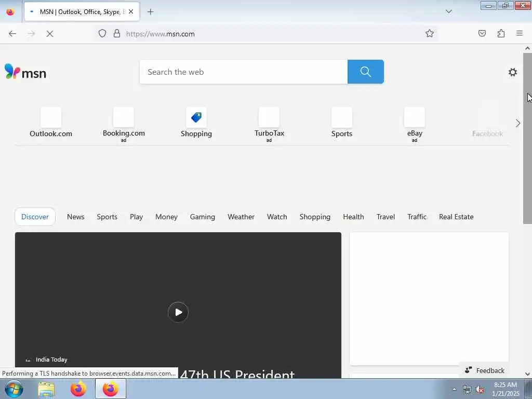The height and width of the screenshot is (399, 532).
Task: Close the MSN tab
Action: click(131, 11)
